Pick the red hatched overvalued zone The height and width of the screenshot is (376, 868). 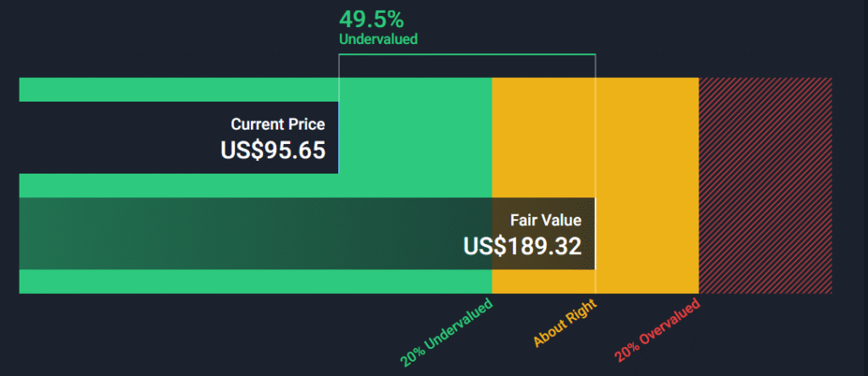coord(765,186)
